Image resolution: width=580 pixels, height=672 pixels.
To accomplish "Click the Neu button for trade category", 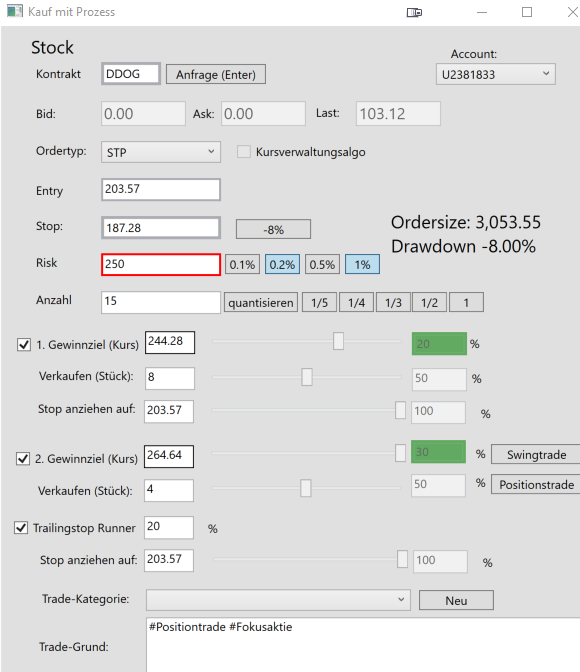I will coord(456,600).
